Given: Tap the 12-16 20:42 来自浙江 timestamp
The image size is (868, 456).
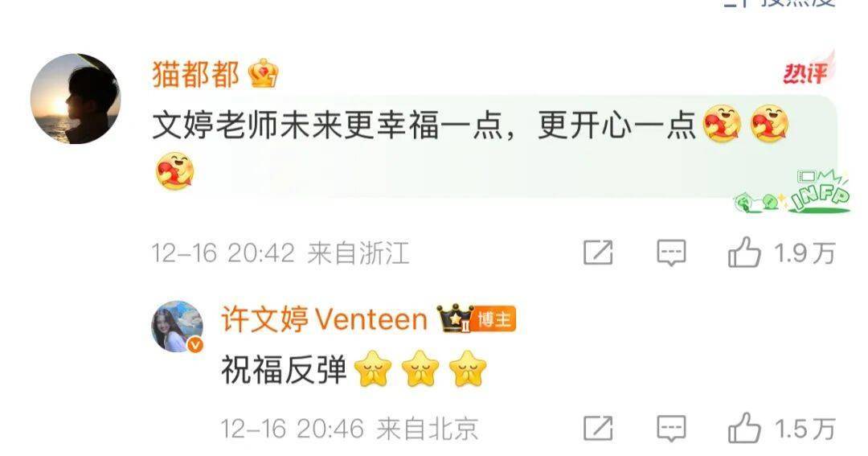Looking at the screenshot, I should pos(280,253).
